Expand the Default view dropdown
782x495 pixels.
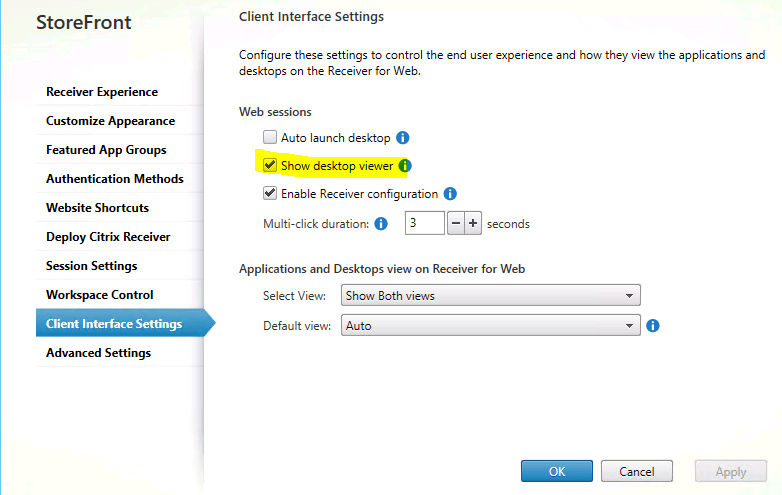coord(490,326)
